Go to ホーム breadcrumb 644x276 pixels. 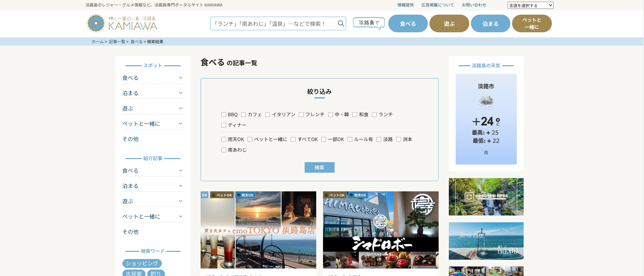coord(98,41)
